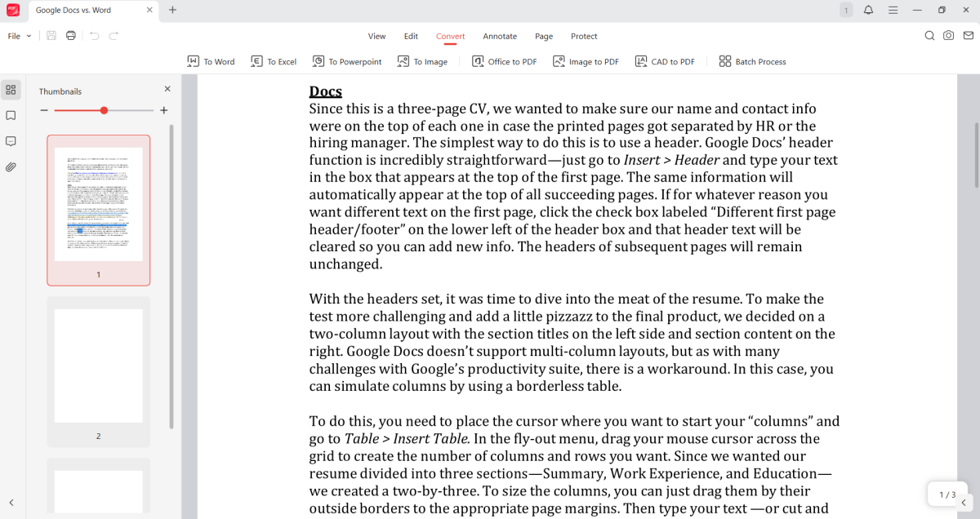The width and height of the screenshot is (980, 519).
Task: Click the notification bell icon
Action: (868, 10)
